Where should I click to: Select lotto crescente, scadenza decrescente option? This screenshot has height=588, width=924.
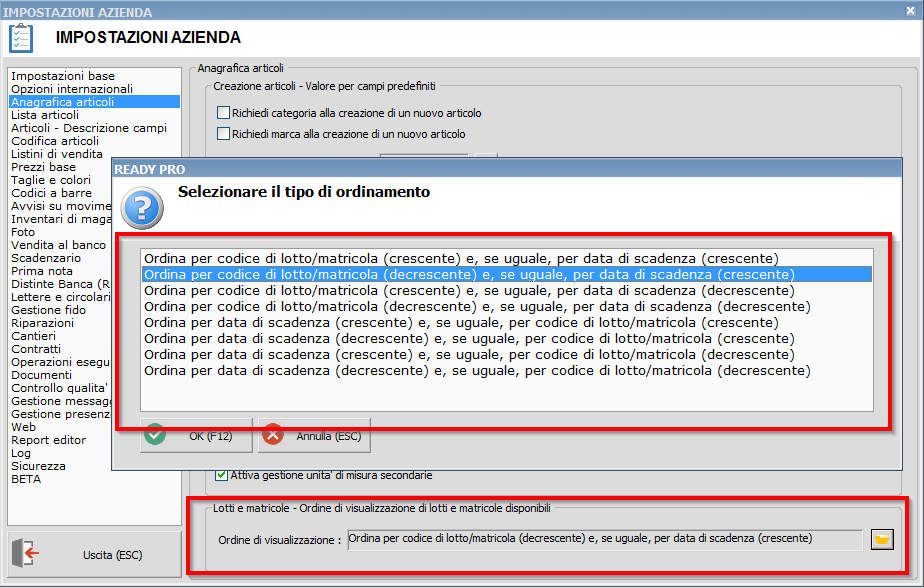pyautogui.click(x=506, y=290)
